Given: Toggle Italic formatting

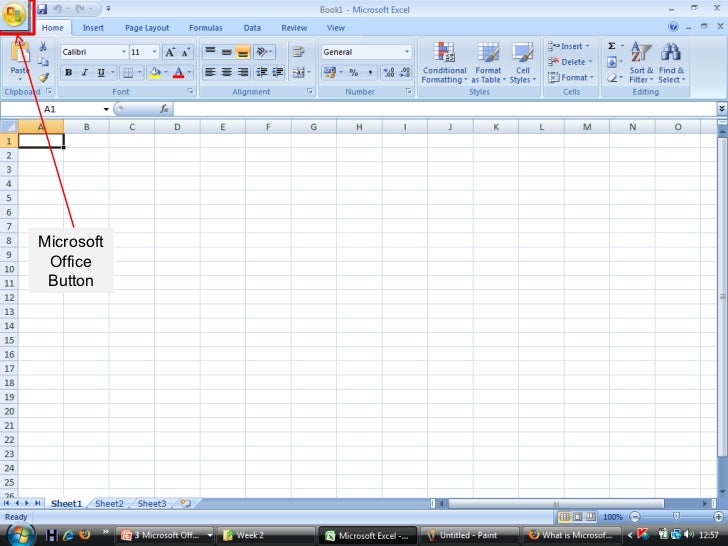Looking at the screenshot, I should [x=84, y=72].
